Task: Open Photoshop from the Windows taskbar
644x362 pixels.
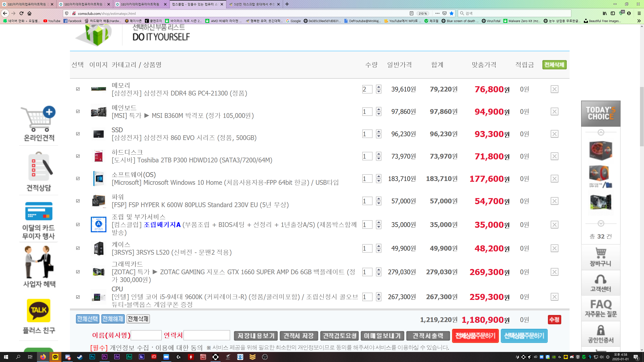Action: click(92, 357)
